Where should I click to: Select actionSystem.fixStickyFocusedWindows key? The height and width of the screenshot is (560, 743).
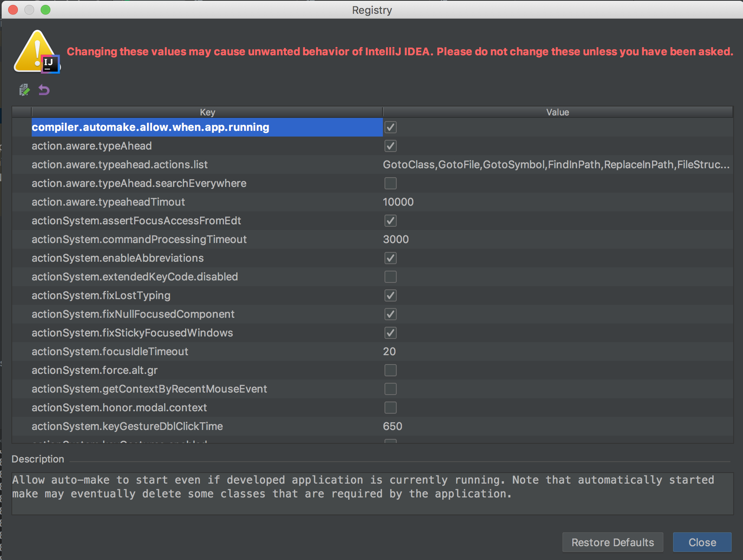pyautogui.click(x=132, y=333)
